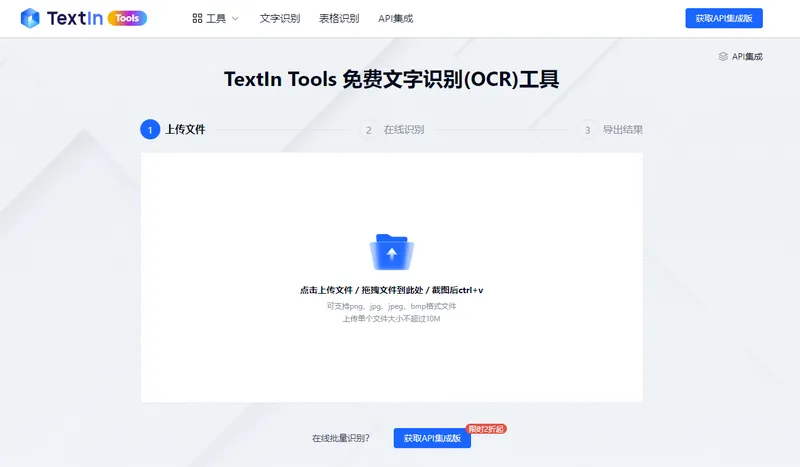Viewport: 800px width, 467px height.
Task: Go to the 表格识别 page
Action: (339, 18)
